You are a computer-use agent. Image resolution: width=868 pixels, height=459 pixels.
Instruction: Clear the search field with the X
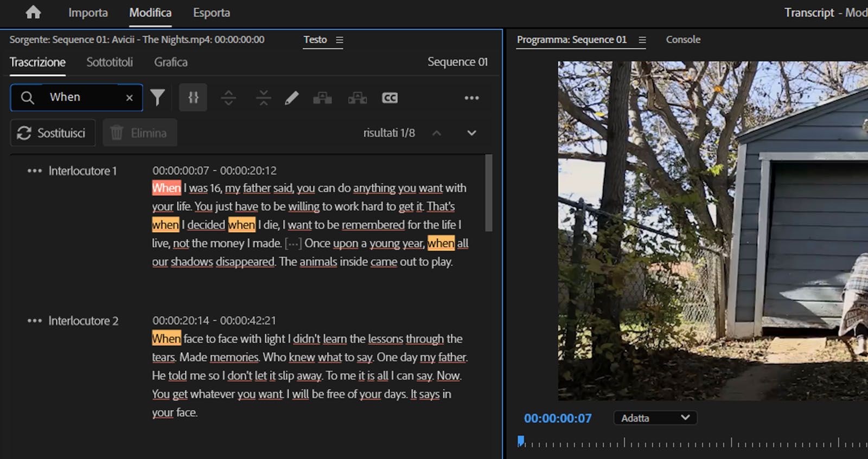click(129, 98)
